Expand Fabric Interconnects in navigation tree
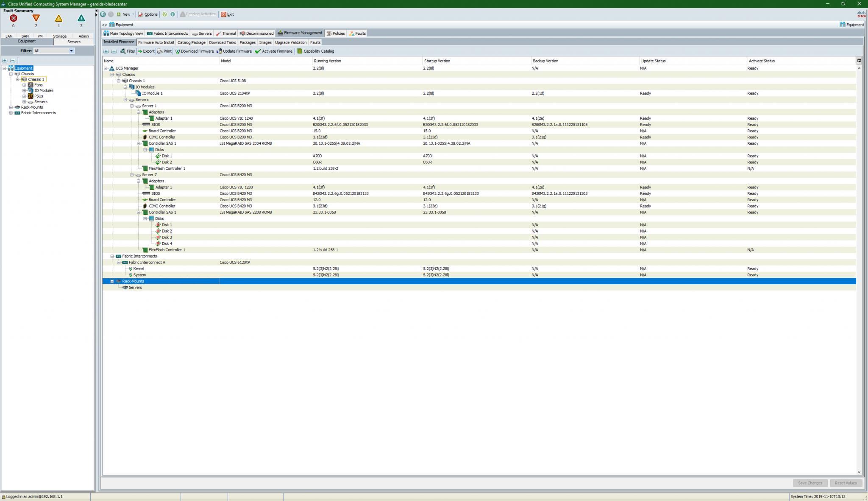Image resolution: width=868 pixels, height=501 pixels. coord(11,113)
